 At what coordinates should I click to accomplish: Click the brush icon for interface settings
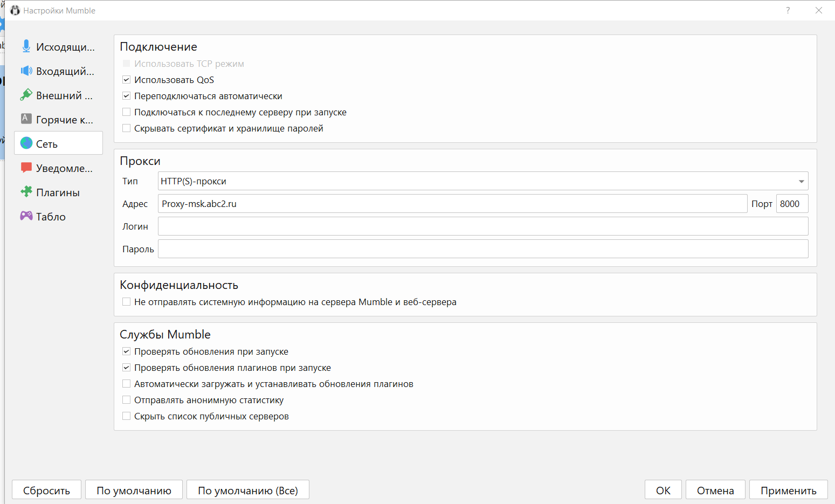(x=26, y=95)
